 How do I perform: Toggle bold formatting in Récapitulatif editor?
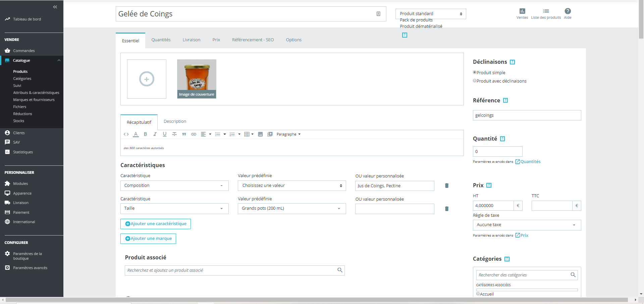[145, 134]
